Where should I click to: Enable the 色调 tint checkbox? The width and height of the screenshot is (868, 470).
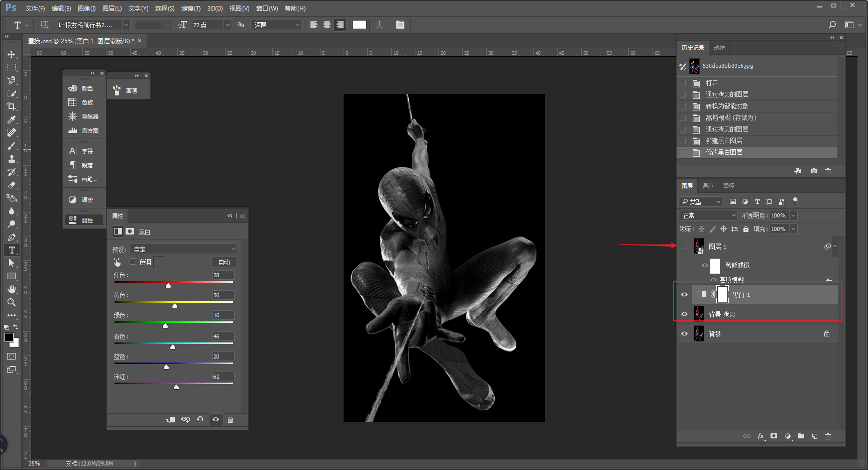click(133, 262)
